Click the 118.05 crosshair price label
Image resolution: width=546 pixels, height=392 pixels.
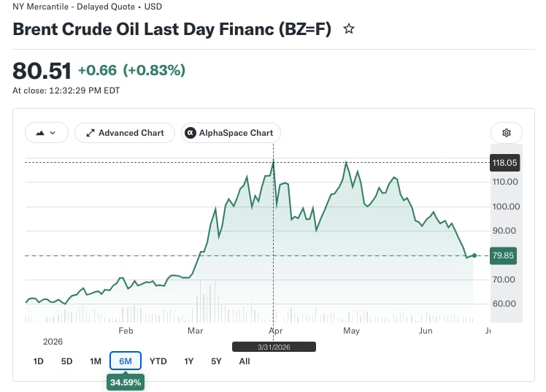(504, 163)
